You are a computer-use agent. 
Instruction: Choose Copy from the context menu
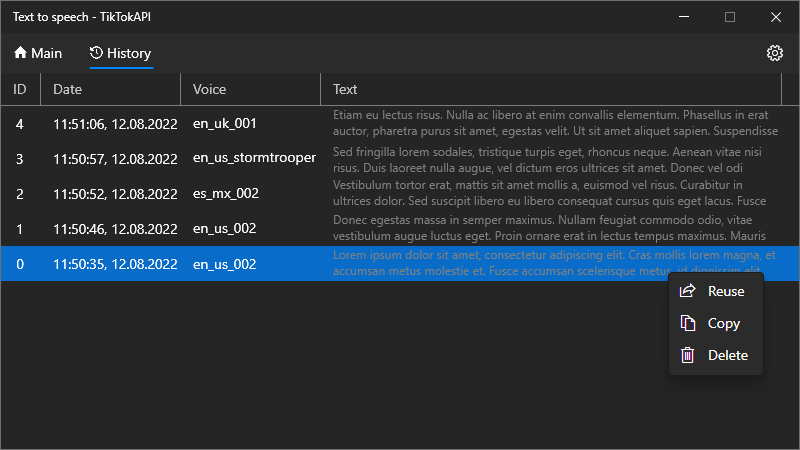pos(723,323)
